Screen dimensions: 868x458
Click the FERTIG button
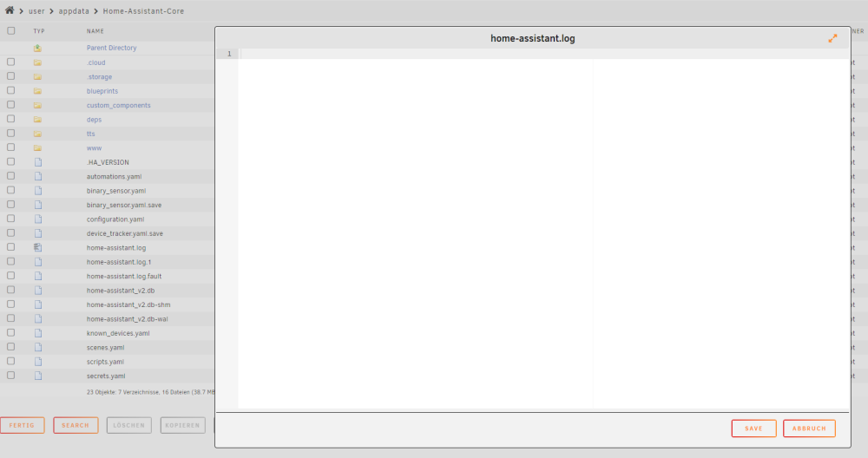click(23, 425)
